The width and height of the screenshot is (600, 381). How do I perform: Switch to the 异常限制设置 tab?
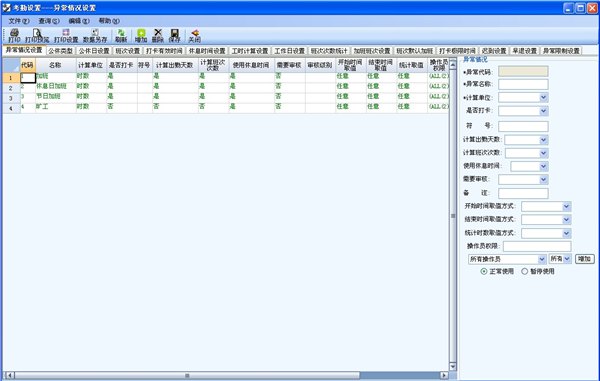point(561,50)
